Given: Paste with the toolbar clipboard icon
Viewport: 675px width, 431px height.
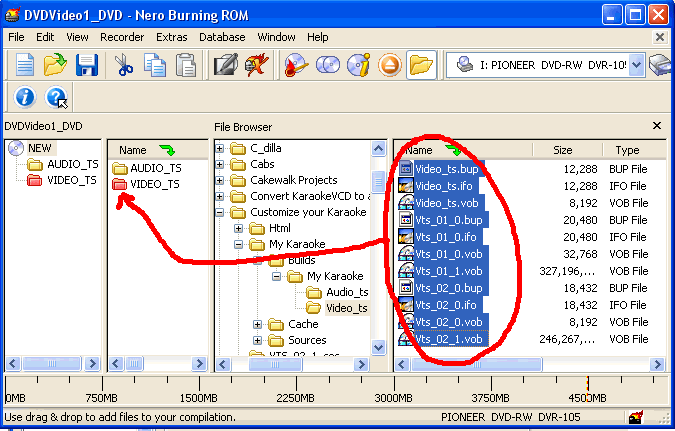Looking at the screenshot, I should [x=186, y=65].
